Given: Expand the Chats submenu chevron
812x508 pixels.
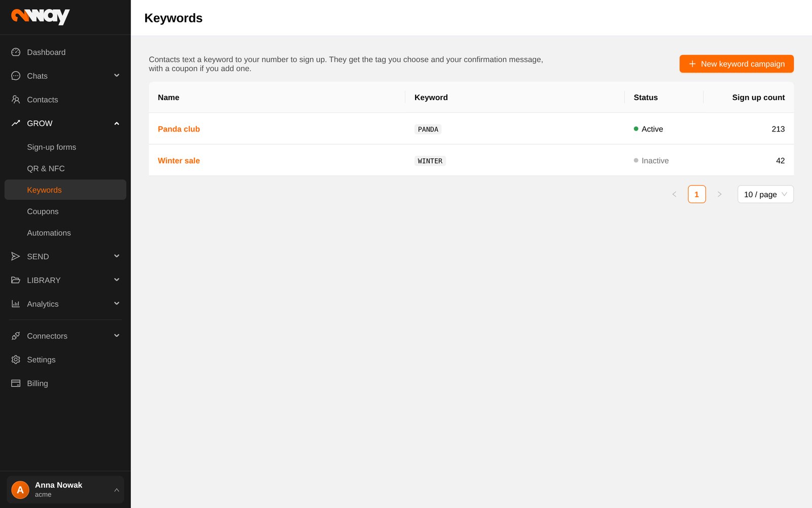Looking at the screenshot, I should (117, 76).
